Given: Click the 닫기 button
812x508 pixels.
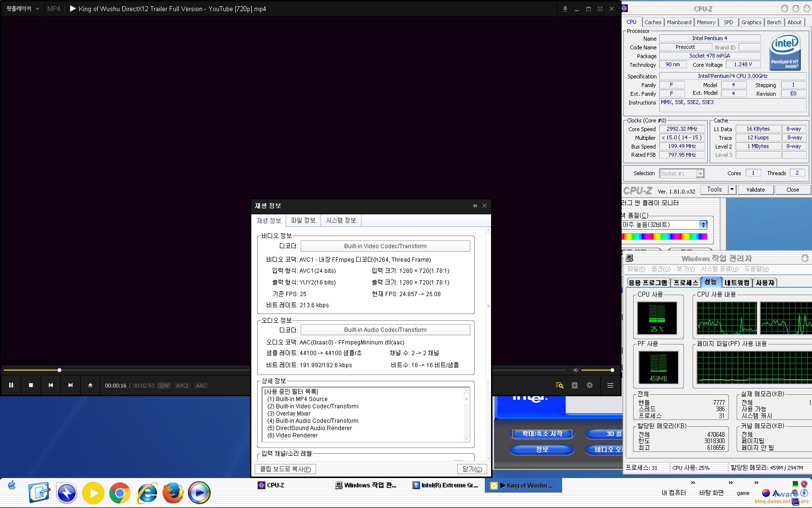Looking at the screenshot, I should [472, 469].
